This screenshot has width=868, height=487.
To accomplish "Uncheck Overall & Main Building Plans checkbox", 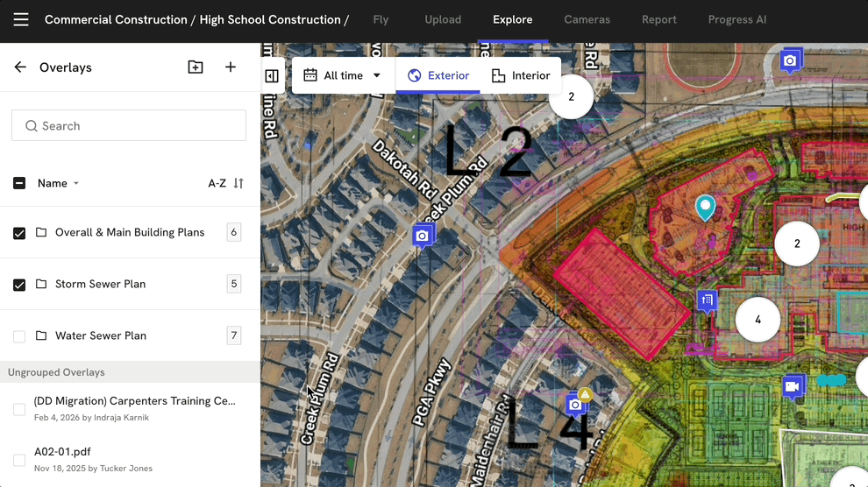I will pos(19,233).
